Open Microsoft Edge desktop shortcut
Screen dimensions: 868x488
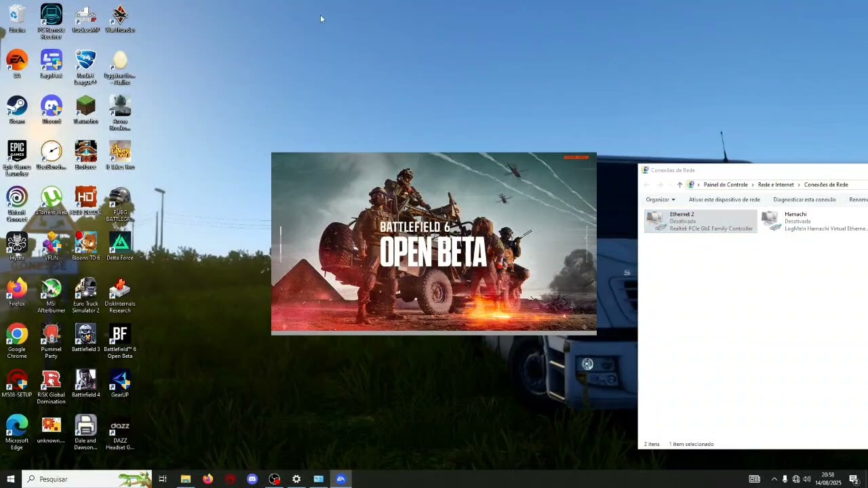17,432
